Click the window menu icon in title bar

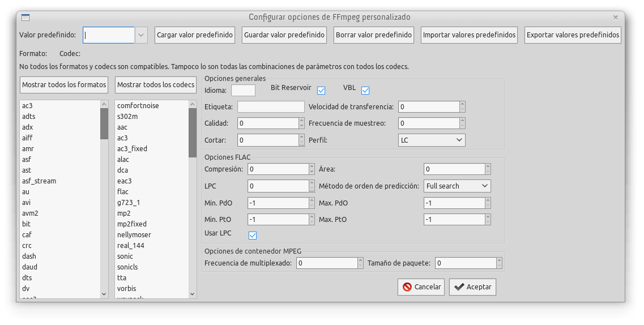pyautogui.click(x=25, y=17)
